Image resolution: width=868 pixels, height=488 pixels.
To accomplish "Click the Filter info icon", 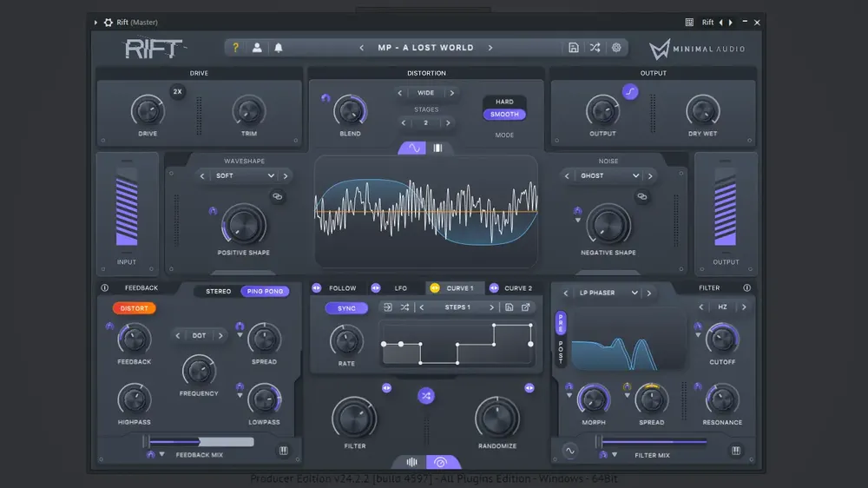I will click(746, 288).
